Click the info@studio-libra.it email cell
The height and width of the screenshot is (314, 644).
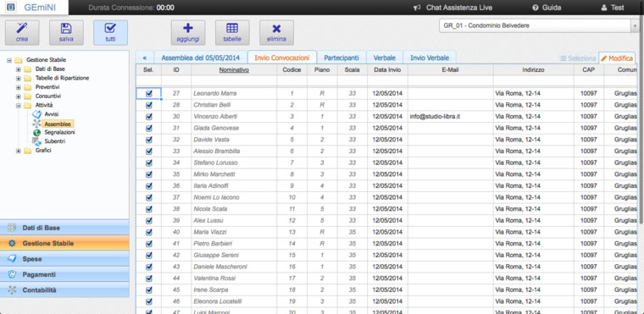tap(450, 117)
